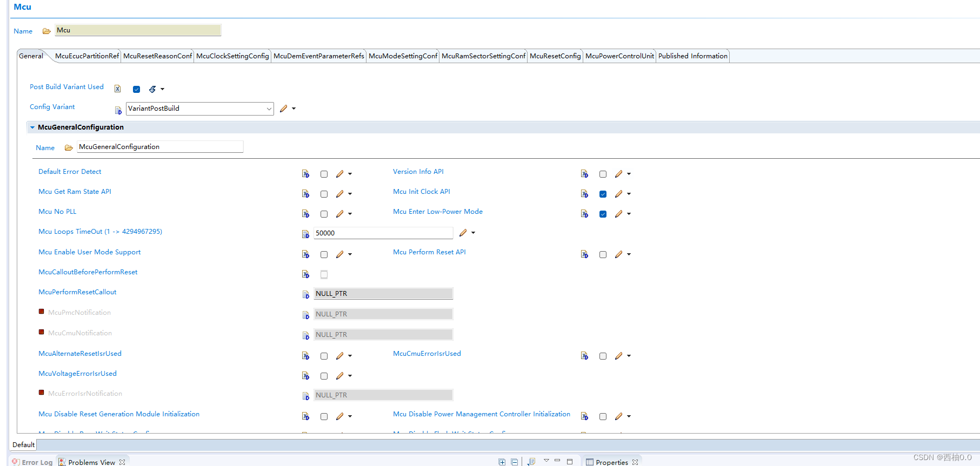Enable the Default Error Detect checkbox
The image size is (980, 466).
tap(324, 174)
